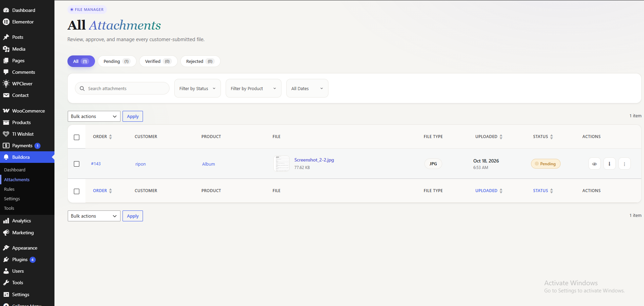
Task: Open Media library icon in sidebar
Action: click(6, 49)
